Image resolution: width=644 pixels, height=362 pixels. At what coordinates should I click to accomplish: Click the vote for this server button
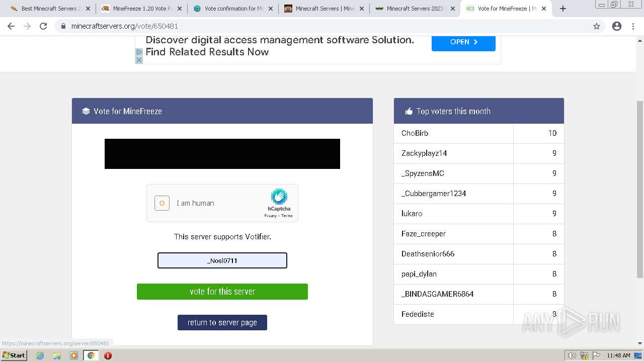coord(222,292)
